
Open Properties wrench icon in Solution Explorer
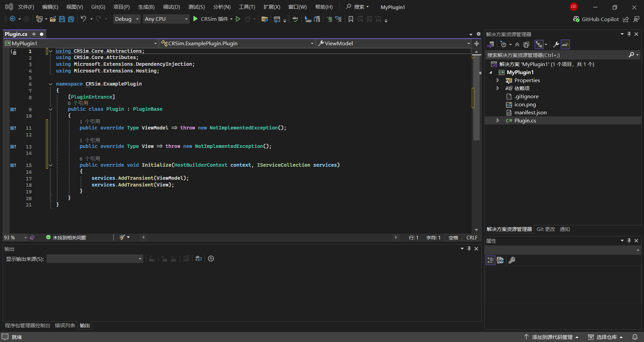tap(556, 45)
